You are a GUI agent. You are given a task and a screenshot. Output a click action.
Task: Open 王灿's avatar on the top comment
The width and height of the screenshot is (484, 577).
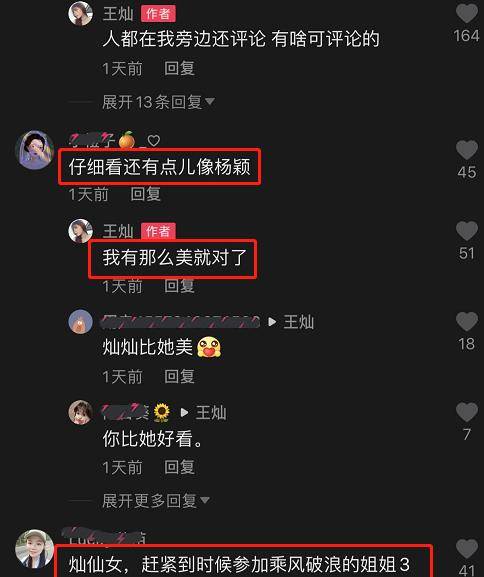[x=81, y=13]
